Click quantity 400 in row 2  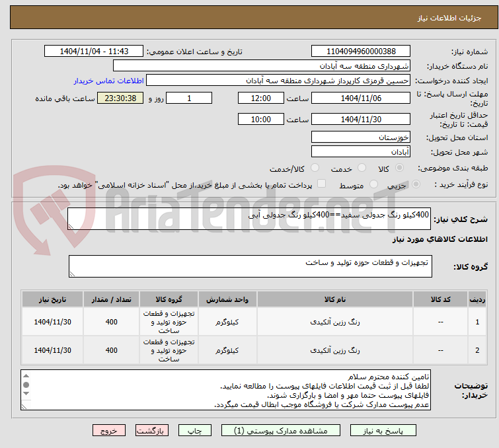pos(112,350)
